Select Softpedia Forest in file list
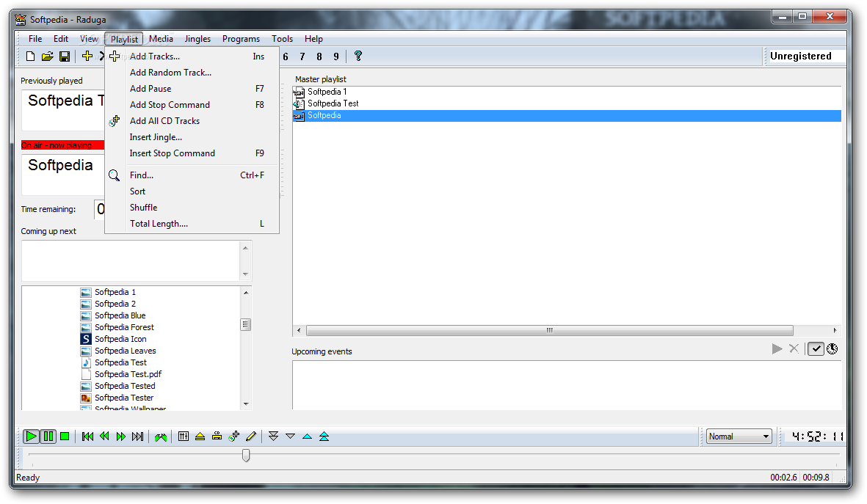Screen dimensions: 867x504 point(124,327)
